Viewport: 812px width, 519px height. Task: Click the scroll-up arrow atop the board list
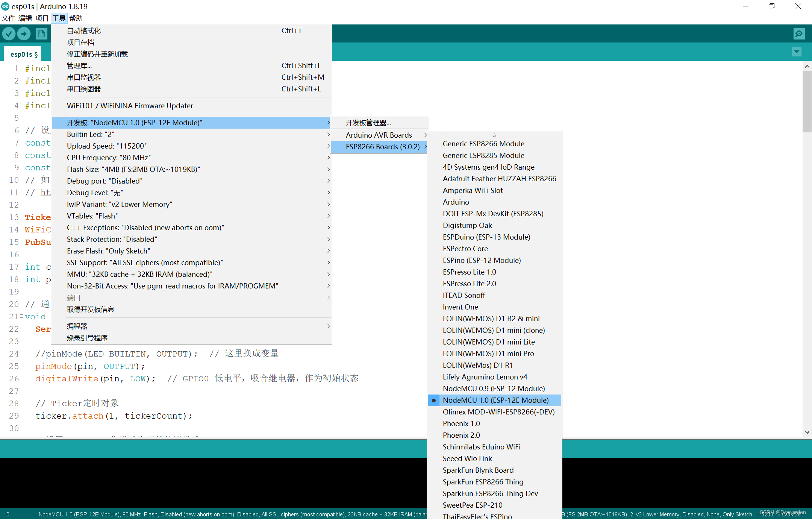coord(495,135)
